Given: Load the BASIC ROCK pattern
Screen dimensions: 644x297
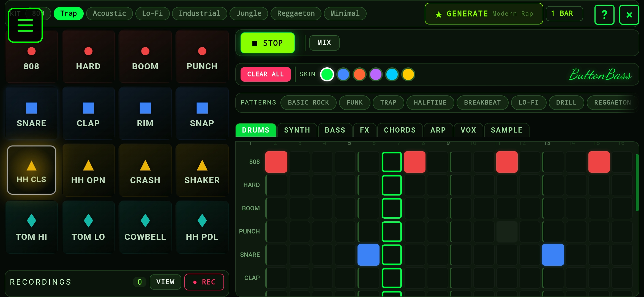Looking at the screenshot, I should coord(309,103).
